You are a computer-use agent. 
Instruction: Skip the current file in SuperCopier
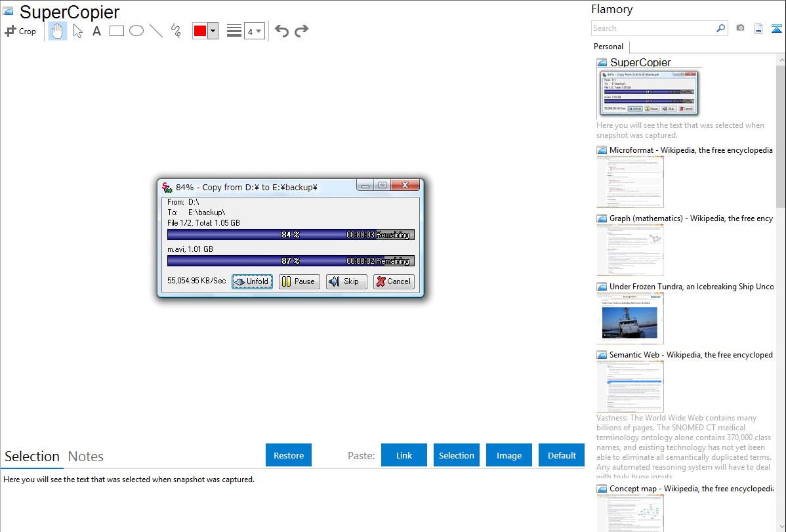coord(346,281)
